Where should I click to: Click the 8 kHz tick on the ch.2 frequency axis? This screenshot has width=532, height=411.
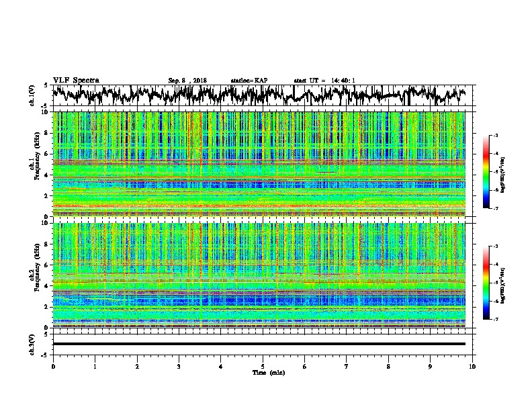pyautogui.click(x=48, y=244)
